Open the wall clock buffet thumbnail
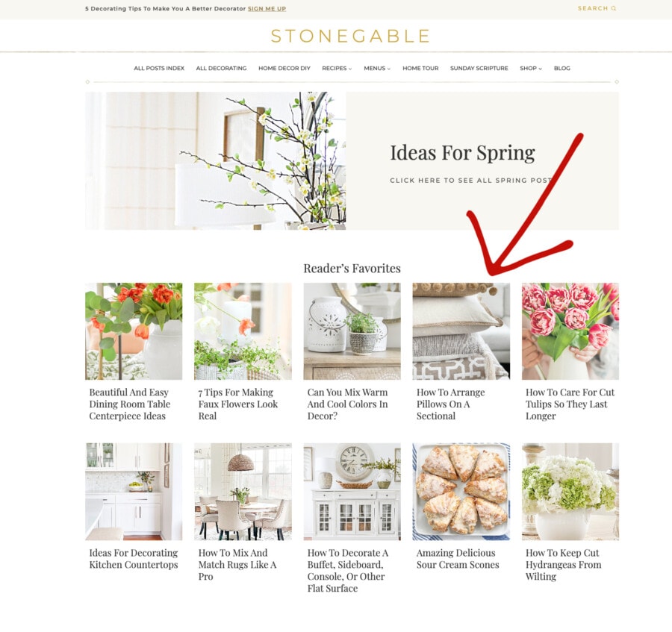This screenshot has width=672, height=632. click(x=352, y=492)
